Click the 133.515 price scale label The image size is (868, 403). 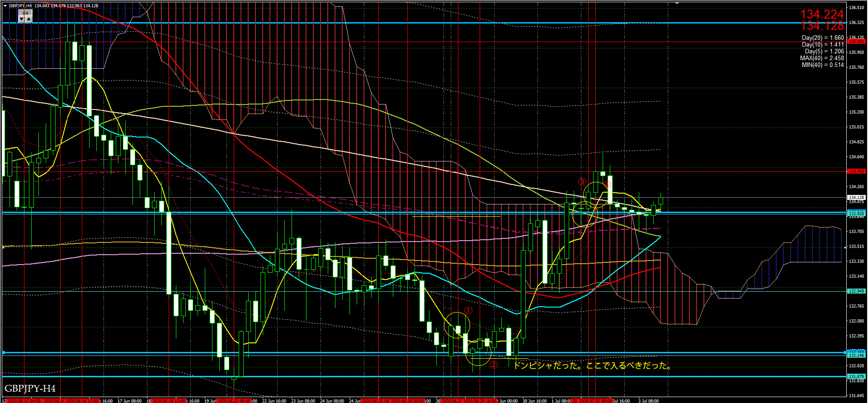click(857, 247)
